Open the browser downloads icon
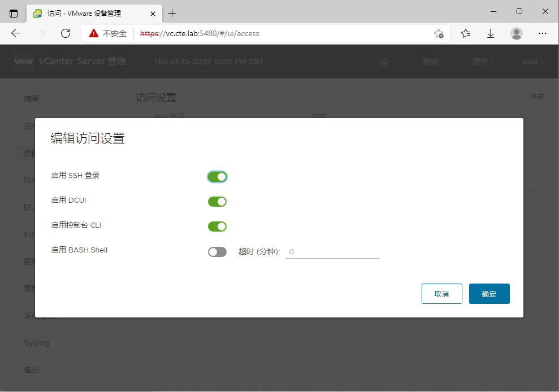 point(491,33)
